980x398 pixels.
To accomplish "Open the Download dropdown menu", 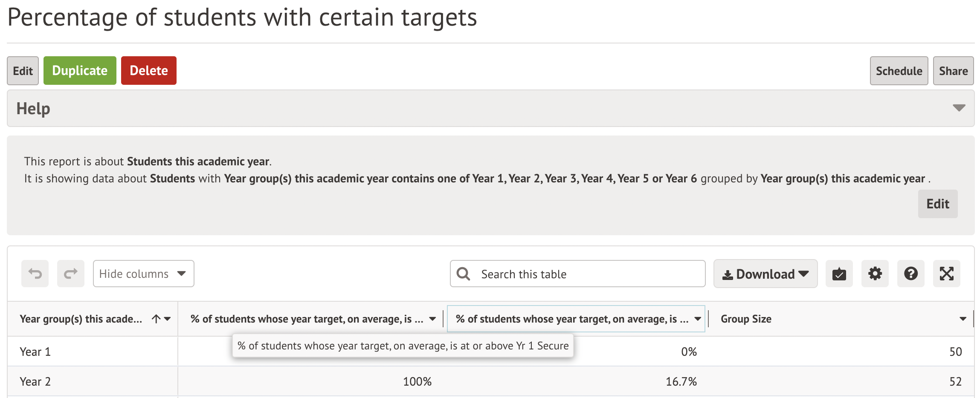I will click(x=765, y=274).
